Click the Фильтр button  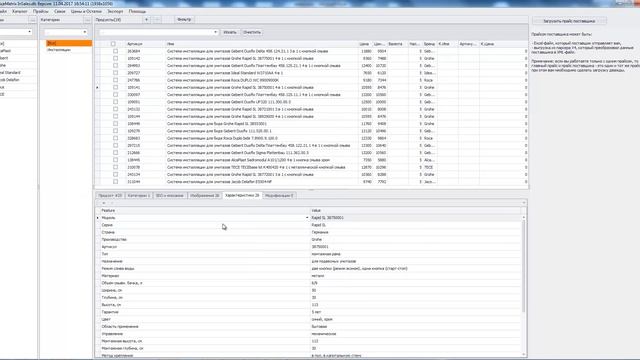coord(184,20)
